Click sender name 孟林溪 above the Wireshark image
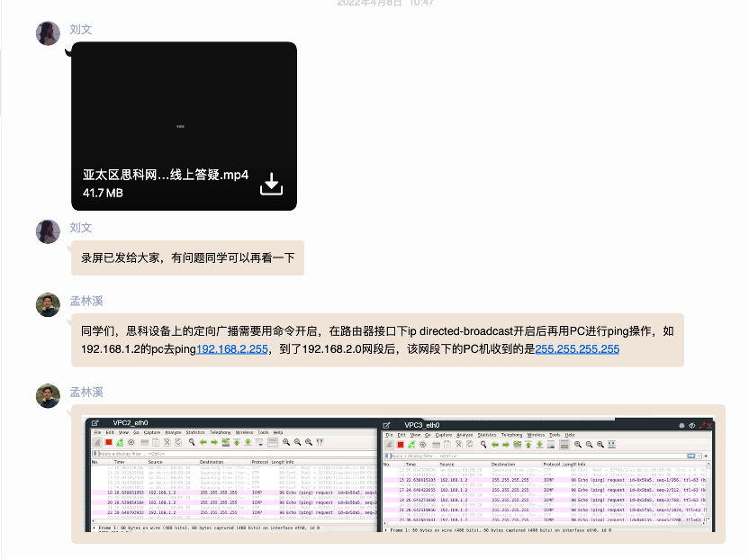 click(x=86, y=392)
